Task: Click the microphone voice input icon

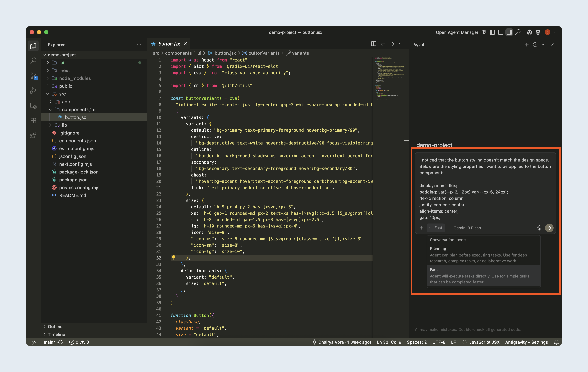Action: point(539,228)
